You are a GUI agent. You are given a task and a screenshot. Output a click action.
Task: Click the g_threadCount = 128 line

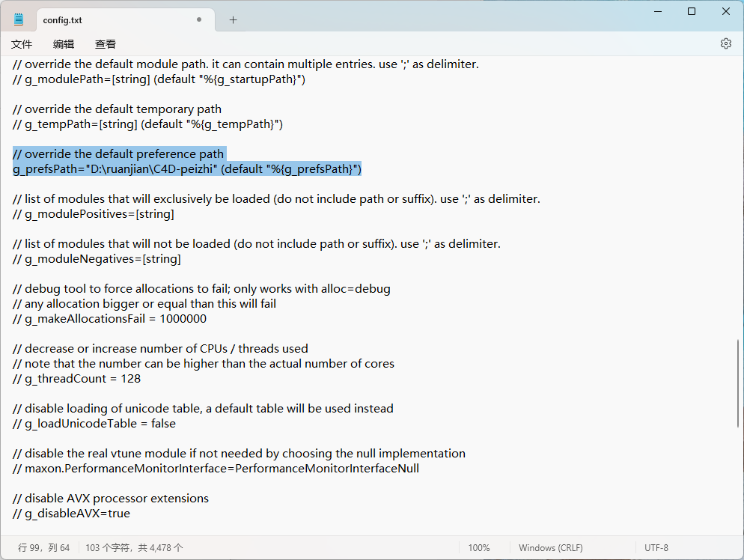pyautogui.click(x=77, y=379)
